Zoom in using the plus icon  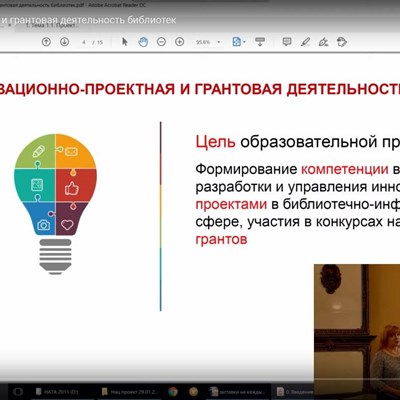click(x=180, y=42)
